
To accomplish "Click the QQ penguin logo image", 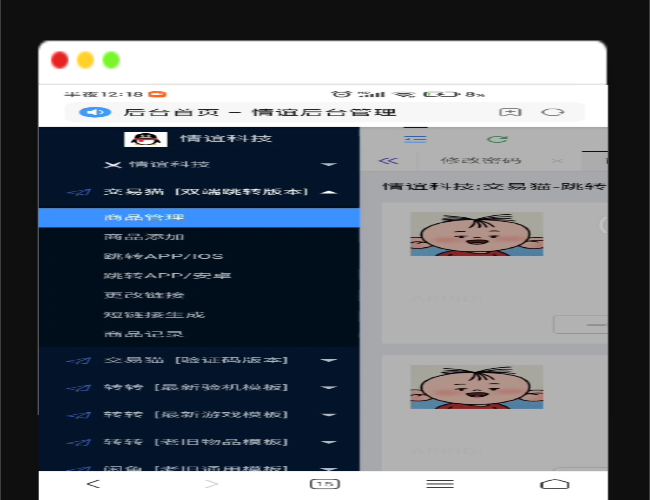I will 146,139.
